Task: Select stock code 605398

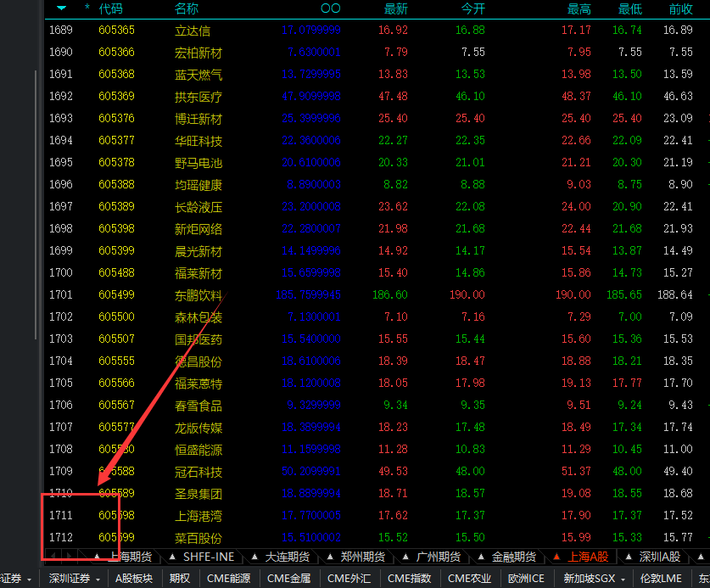Action: point(116,229)
